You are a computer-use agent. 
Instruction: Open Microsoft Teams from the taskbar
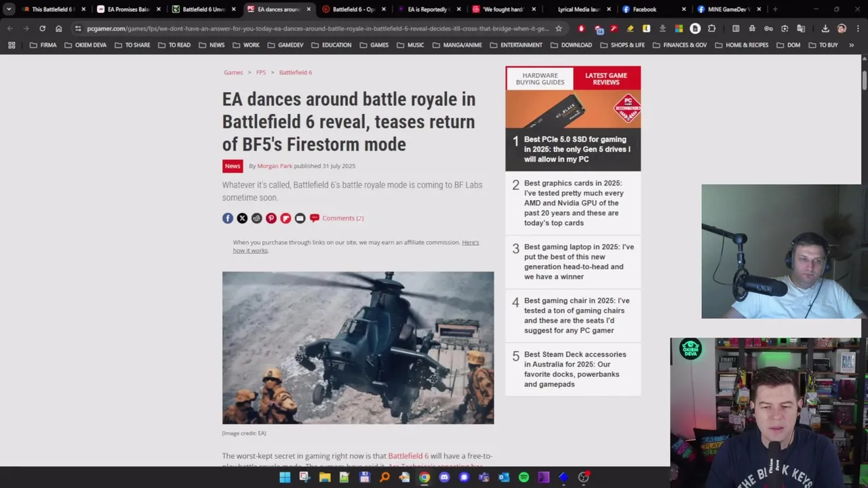pyautogui.click(x=484, y=477)
